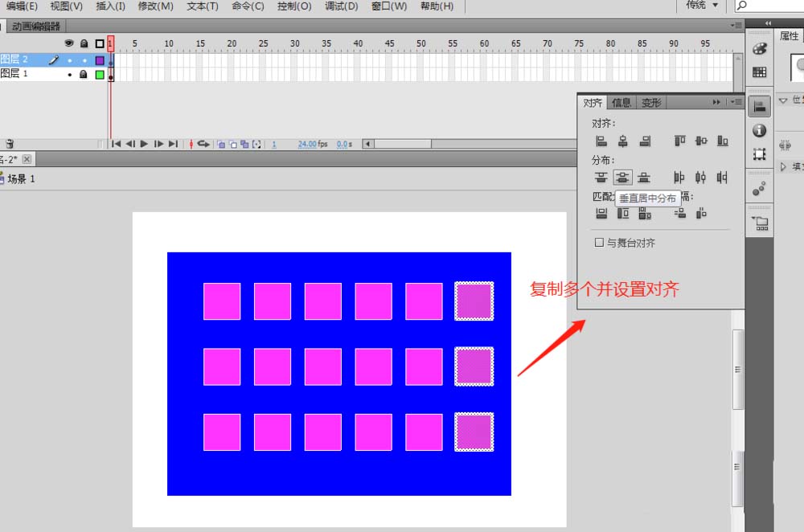Switch to the 变形 tab
Image resolution: width=804 pixels, height=532 pixels.
click(x=650, y=103)
